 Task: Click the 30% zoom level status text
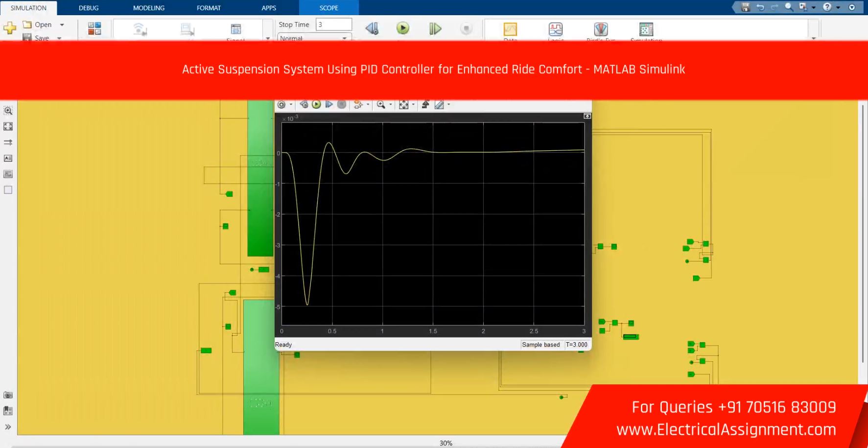click(446, 443)
